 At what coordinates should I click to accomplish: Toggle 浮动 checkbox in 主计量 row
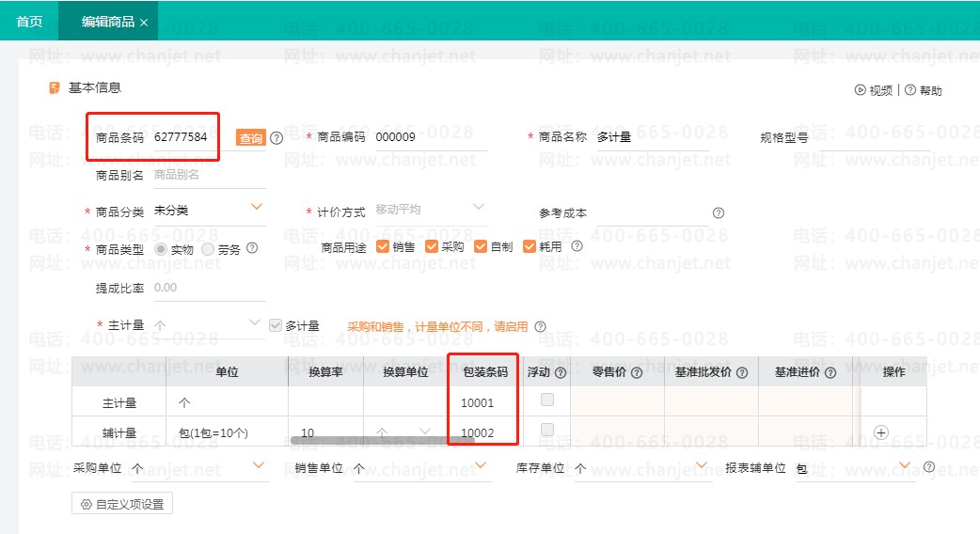[546, 400]
